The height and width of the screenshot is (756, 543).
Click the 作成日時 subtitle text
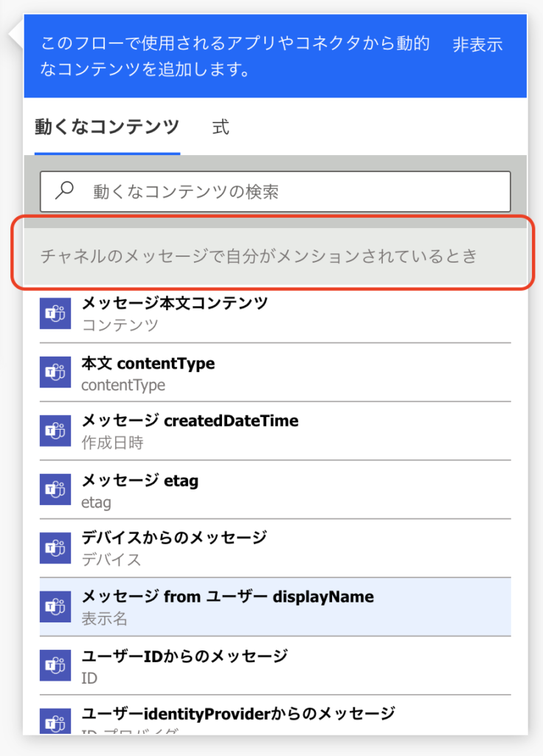[112, 443]
